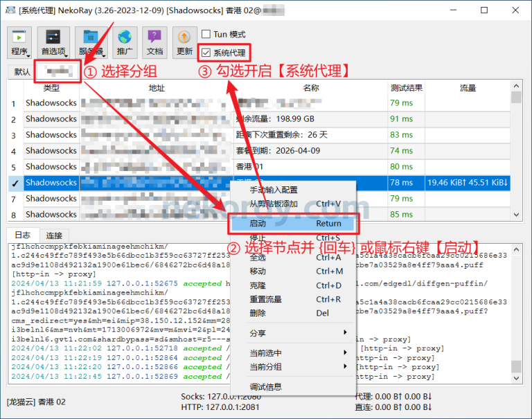Enable the Tun 模式 checkbox
The width and height of the screenshot is (532, 419).
(x=206, y=34)
